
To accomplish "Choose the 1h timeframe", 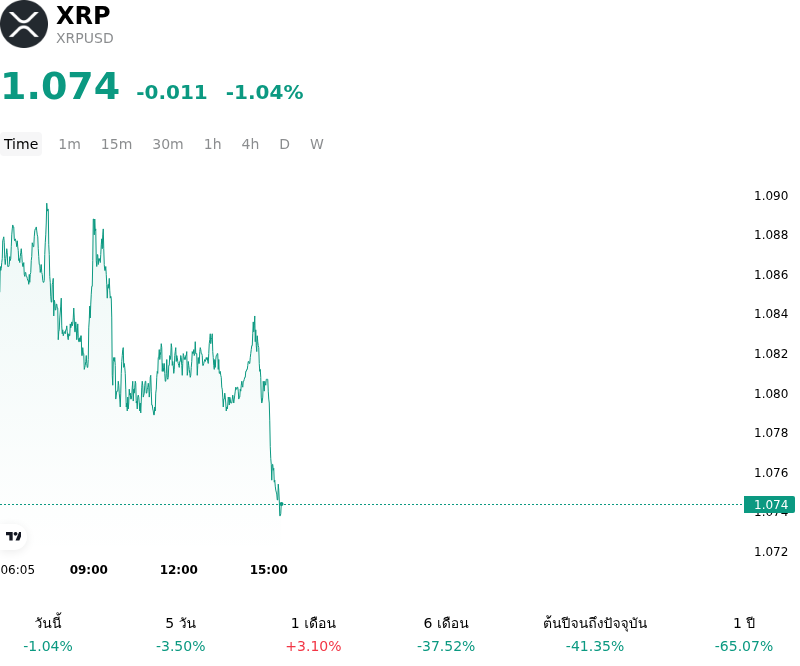I will pyautogui.click(x=213, y=144).
